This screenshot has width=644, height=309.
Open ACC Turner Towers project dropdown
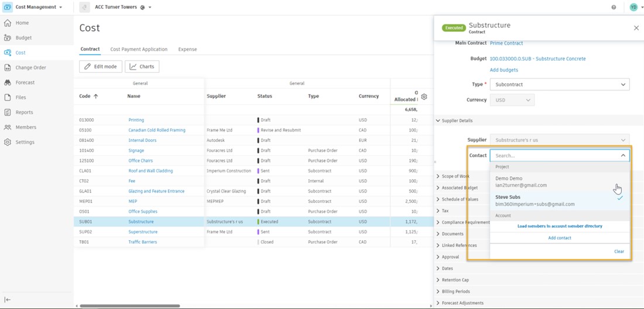150,8
